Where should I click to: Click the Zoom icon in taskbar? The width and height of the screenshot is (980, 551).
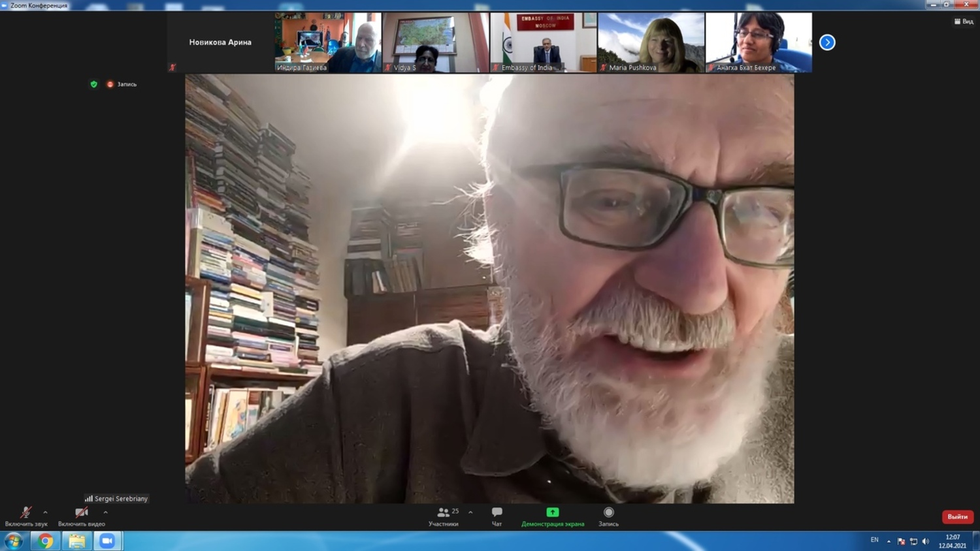tap(107, 541)
